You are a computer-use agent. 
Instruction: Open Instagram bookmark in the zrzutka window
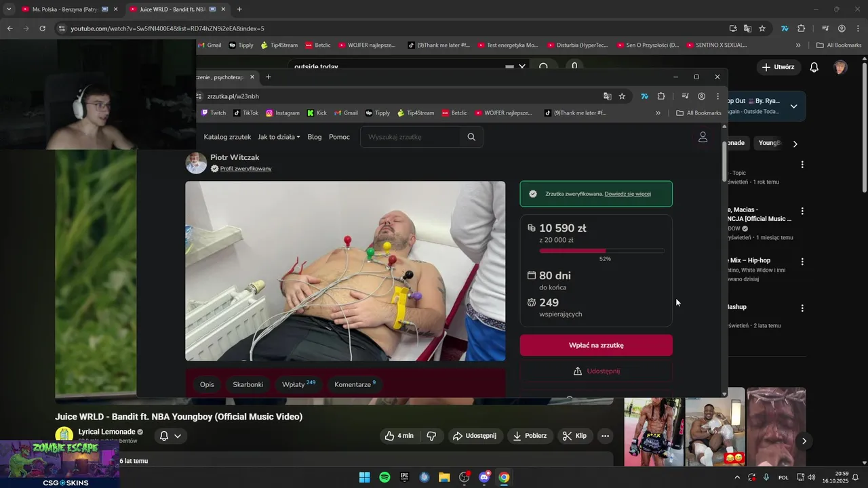pyautogui.click(x=283, y=113)
